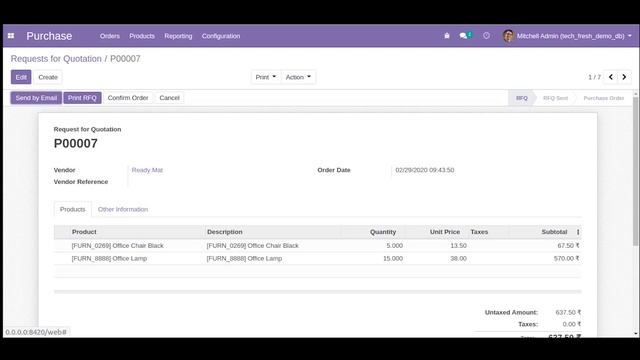Select the Products tab

pos(73,209)
